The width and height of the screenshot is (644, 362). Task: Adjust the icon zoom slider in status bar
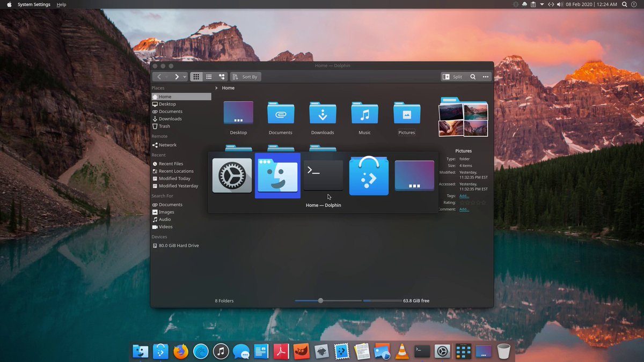tap(320, 301)
